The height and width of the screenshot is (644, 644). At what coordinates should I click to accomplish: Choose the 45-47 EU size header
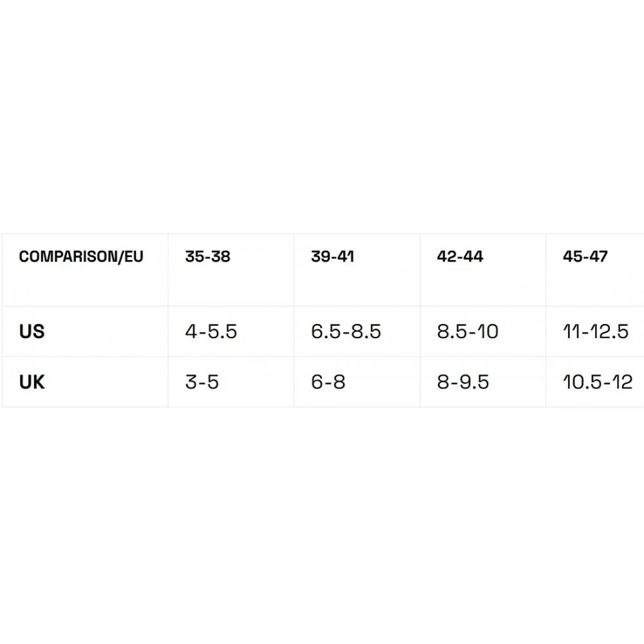tap(585, 257)
